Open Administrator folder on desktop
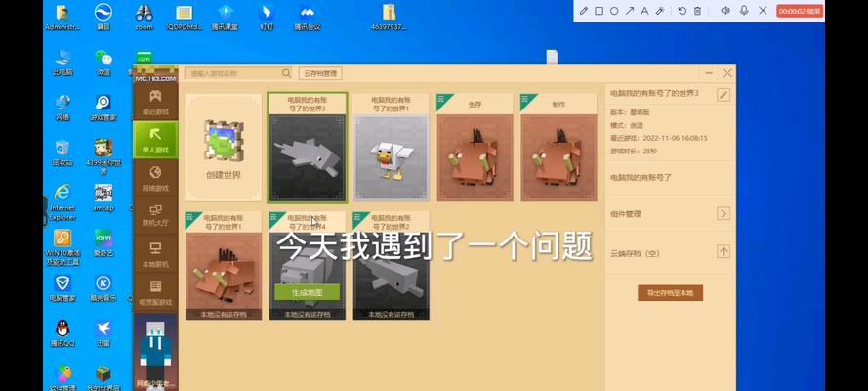Image resolution: width=868 pixels, height=391 pixels. click(62, 18)
